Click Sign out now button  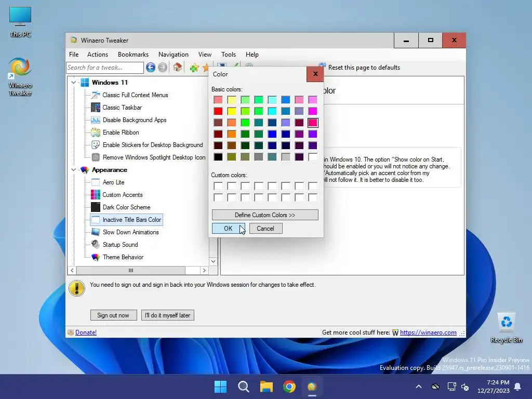click(113, 315)
